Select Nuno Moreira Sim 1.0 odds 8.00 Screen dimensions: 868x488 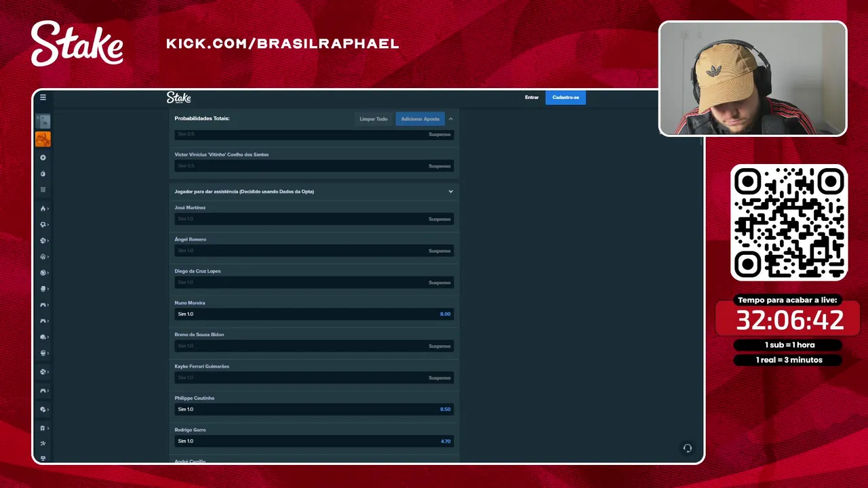tap(314, 314)
